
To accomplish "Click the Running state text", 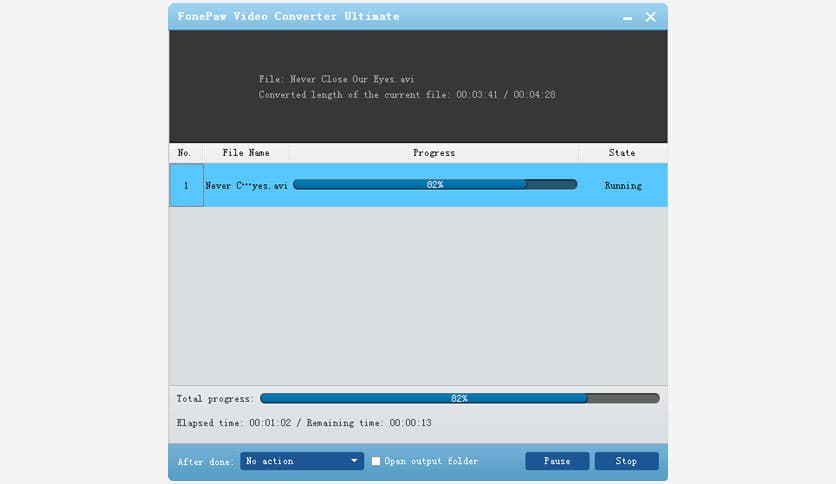I will pyautogui.click(x=623, y=185).
